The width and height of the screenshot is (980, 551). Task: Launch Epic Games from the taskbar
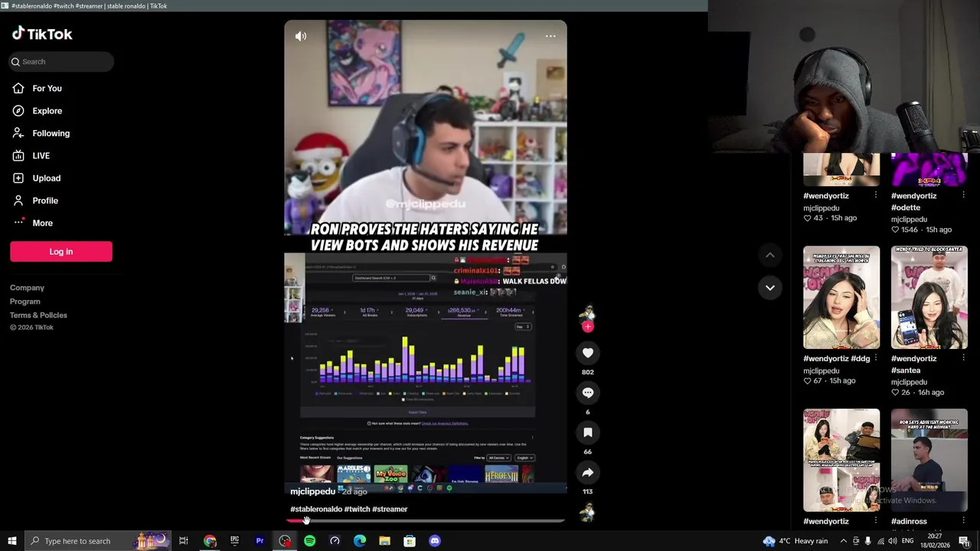(x=234, y=541)
